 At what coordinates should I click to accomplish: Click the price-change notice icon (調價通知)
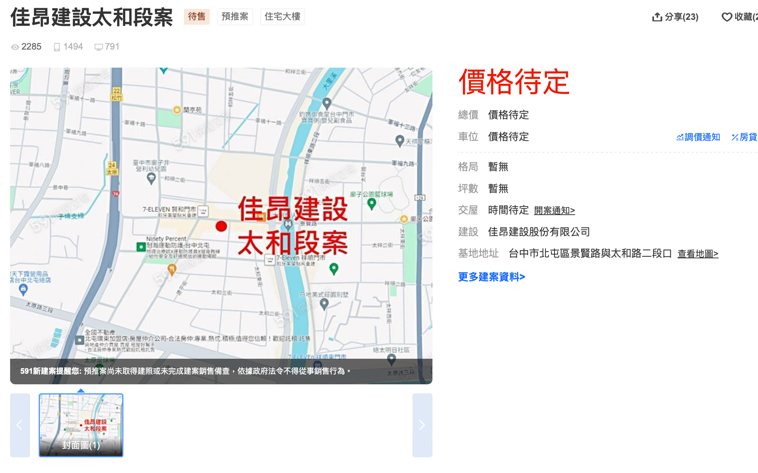point(680,137)
